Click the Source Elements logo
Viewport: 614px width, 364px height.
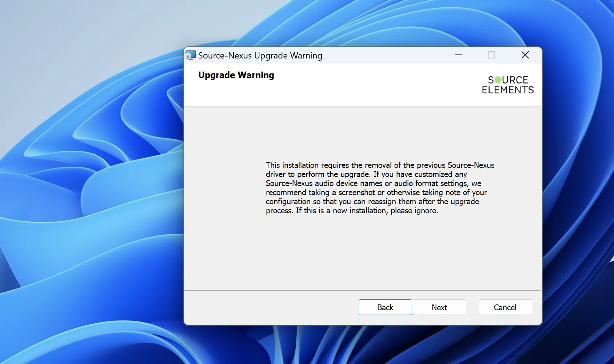click(508, 85)
